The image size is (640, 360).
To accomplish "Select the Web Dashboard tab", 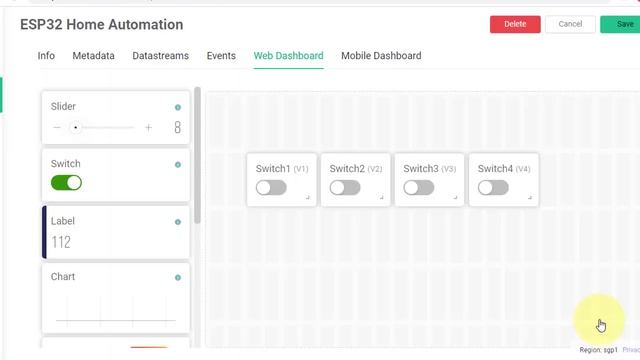I will click(x=289, y=56).
